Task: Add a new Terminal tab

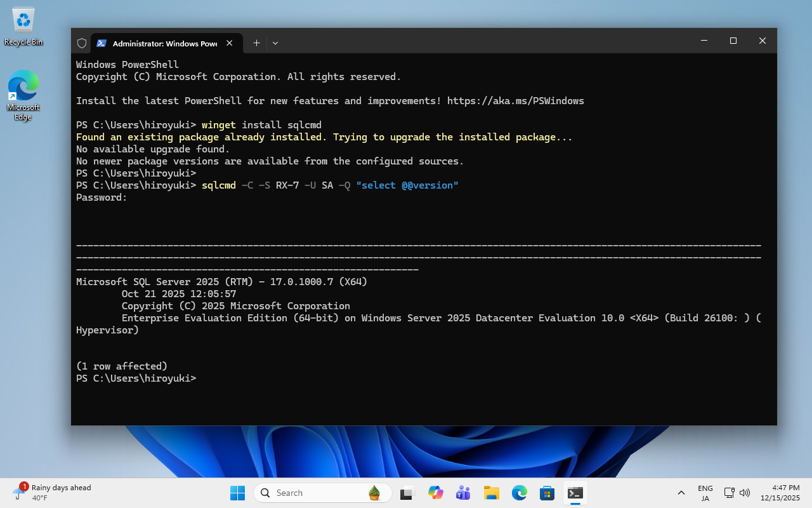Action: point(256,43)
